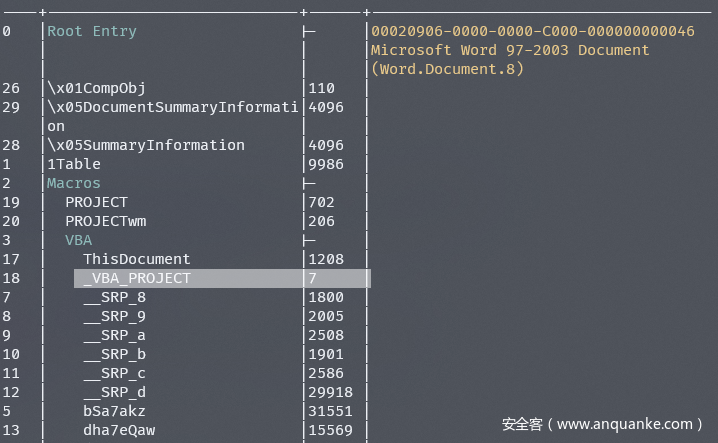Select the \x05SummaryInformation stream
Image resolution: width=718 pixels, height=443 pixels.
point(146,145)
